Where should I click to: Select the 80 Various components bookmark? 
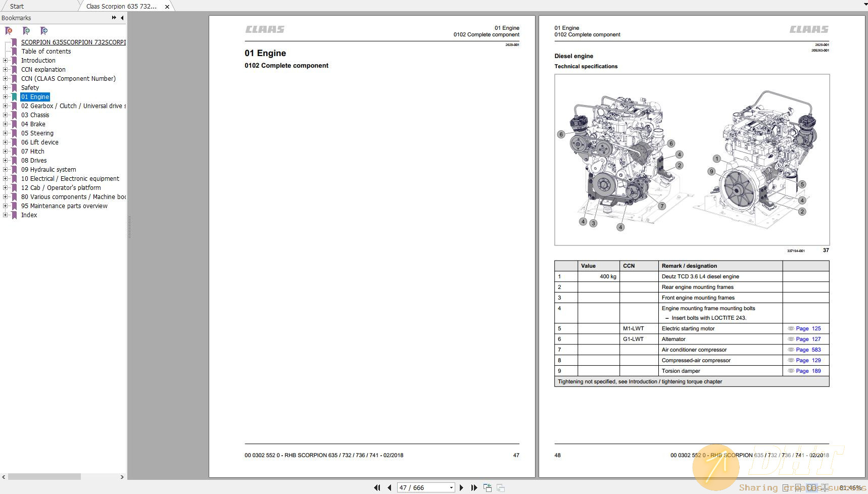[73, 196]
